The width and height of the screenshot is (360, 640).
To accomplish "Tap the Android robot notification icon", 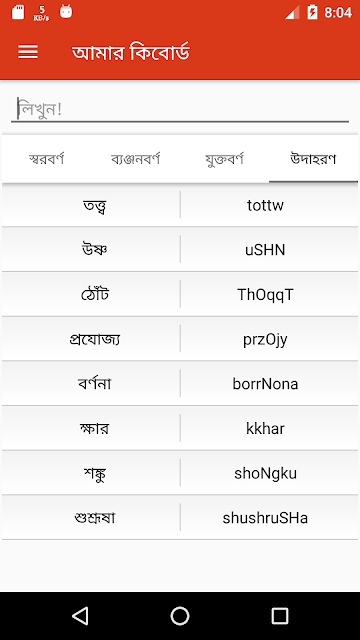I will pyautogui.click(x=66, y=12).
